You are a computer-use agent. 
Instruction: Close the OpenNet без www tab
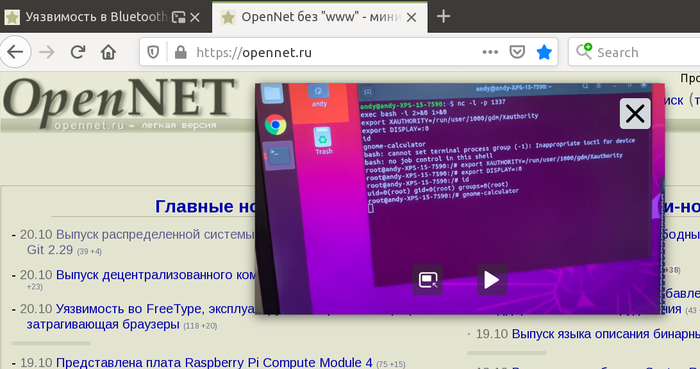(x=412, y=17)
